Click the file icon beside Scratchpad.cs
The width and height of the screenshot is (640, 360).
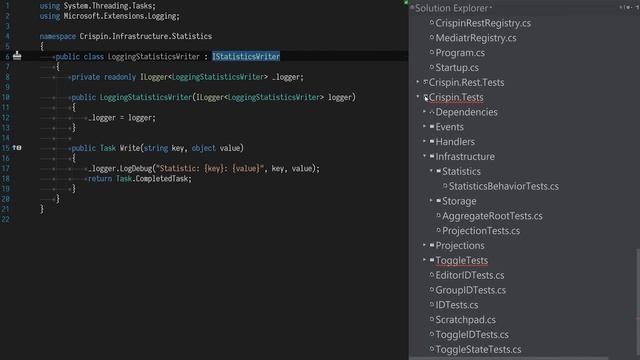click(x=431, y=320)
